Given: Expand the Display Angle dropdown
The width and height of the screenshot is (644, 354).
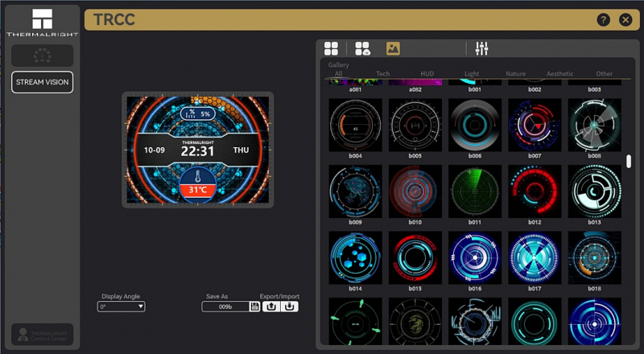Looking at the screenshot, I should pos(121,307).
